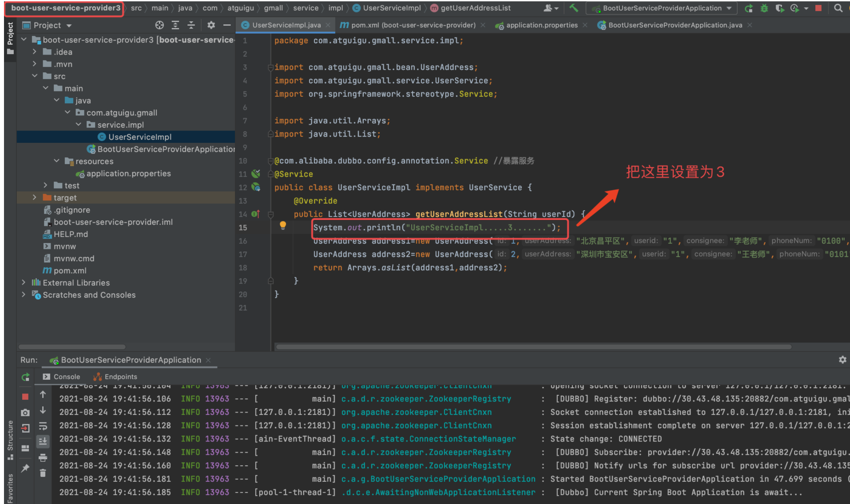This screenshot has height=504, width=850.
Task: Click the Project side tool button
Action: pyautogui.click(x=10, y=39)
